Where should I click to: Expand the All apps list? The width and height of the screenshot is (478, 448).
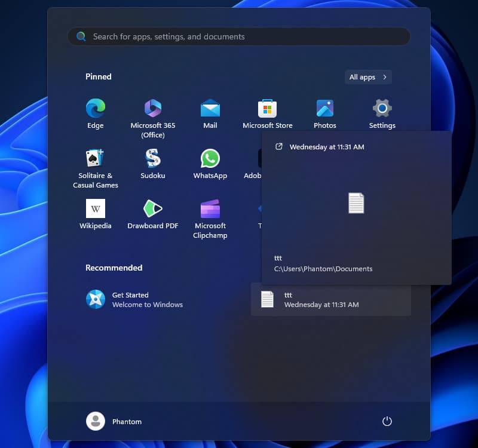tap(368, 77)
